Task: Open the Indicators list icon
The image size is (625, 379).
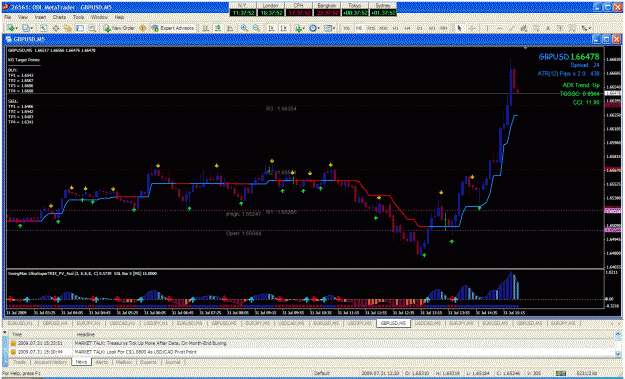Action: (298, 28)
